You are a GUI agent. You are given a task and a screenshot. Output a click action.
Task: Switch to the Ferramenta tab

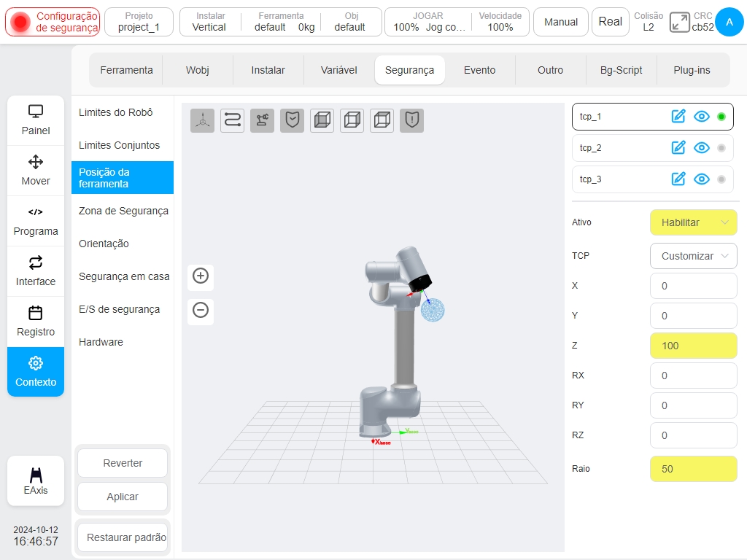pos(126,70)
